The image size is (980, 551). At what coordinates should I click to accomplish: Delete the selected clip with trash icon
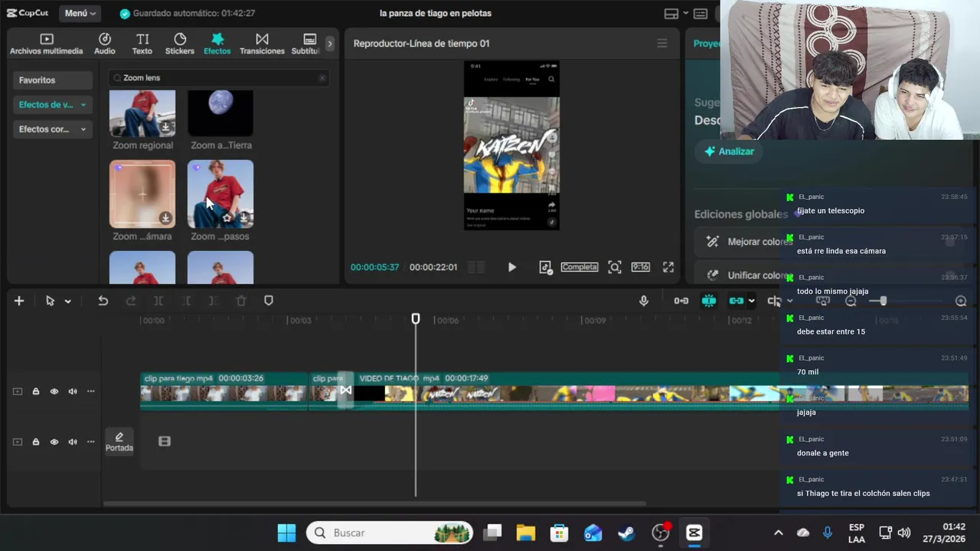[241, 301]
